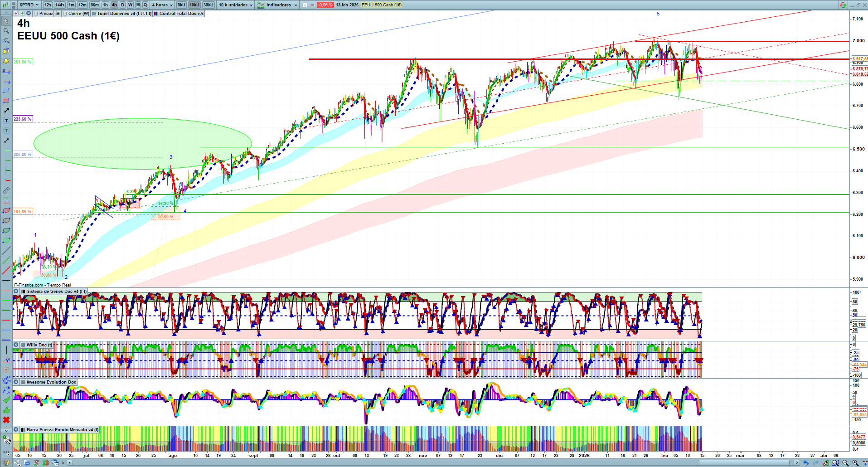Expand the double-chevron in bottom bar
This screenshot has height=467, width=868.
coord(63,463)
